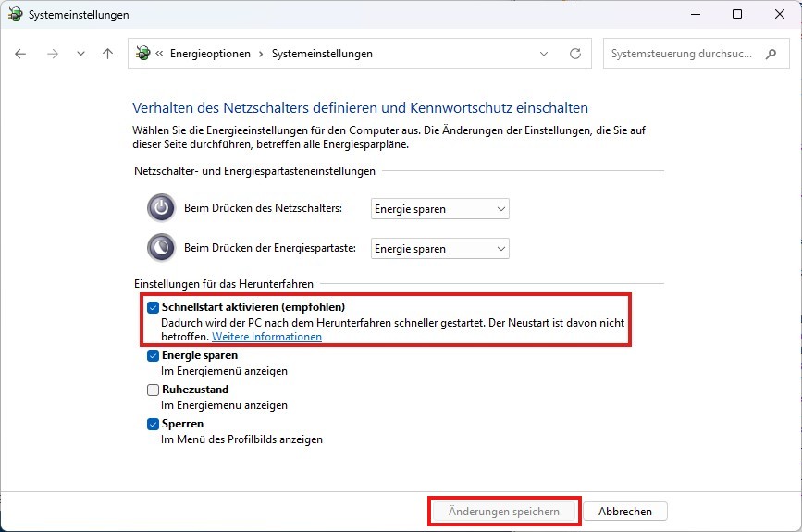The width and height of the screenshot is (802, 532).
Task: Focus the Systemsteuerung durchsuchen search field
Action: [697, 54]
